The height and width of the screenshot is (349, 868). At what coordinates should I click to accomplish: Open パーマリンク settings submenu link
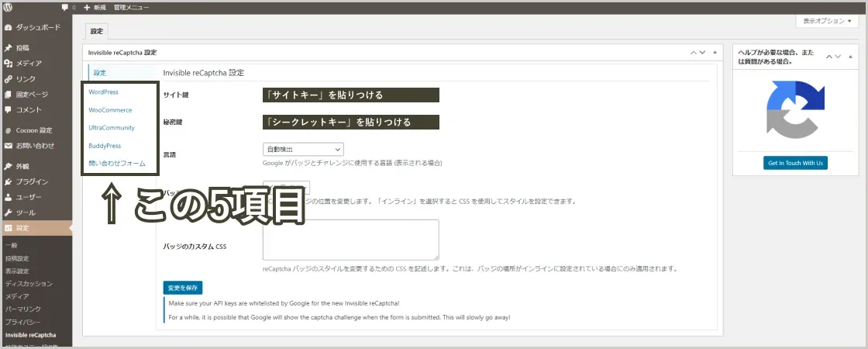(x=23, y=309)
